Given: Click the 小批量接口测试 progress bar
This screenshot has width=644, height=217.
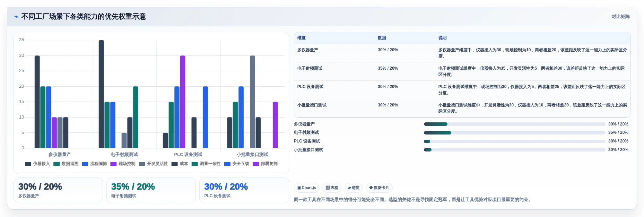Looking at the screenshot, I should pyautogui.click(x=514, y=150).
